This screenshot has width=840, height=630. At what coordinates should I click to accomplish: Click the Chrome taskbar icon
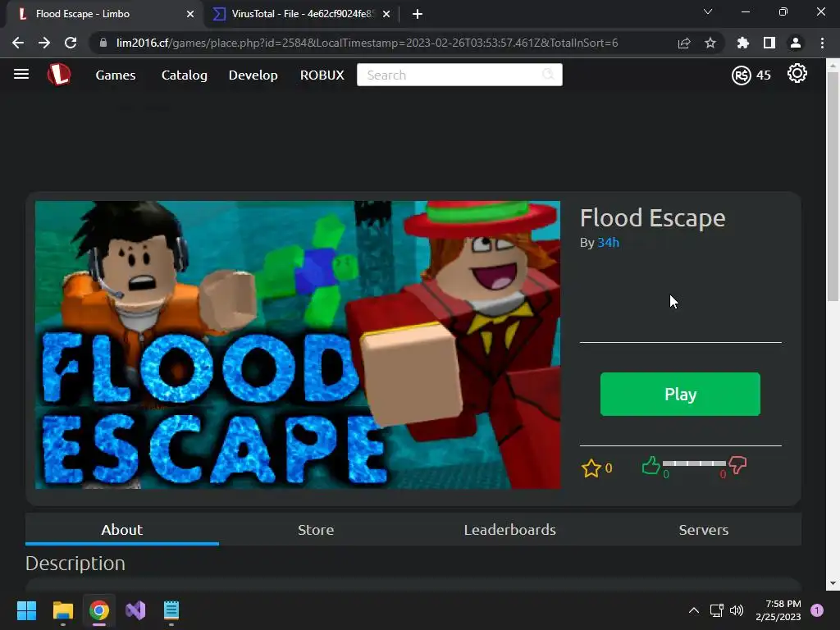point(99,610)
